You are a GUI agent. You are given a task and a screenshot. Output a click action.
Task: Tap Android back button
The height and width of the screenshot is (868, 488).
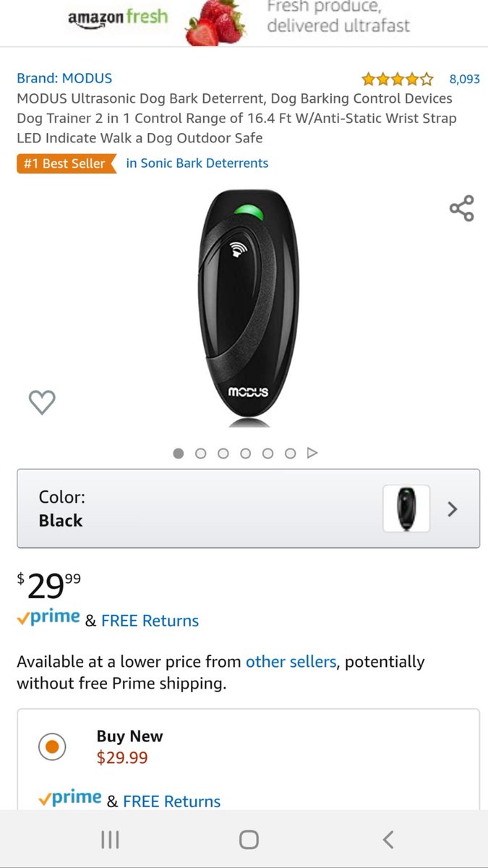click(x=388, y=839)
